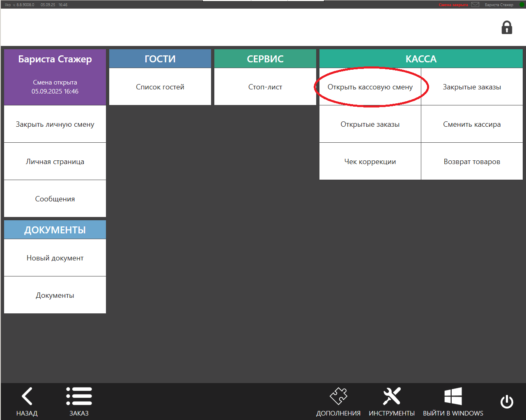Open Личная страница
The height and width of the screenshot is (420, 526).
55,162
